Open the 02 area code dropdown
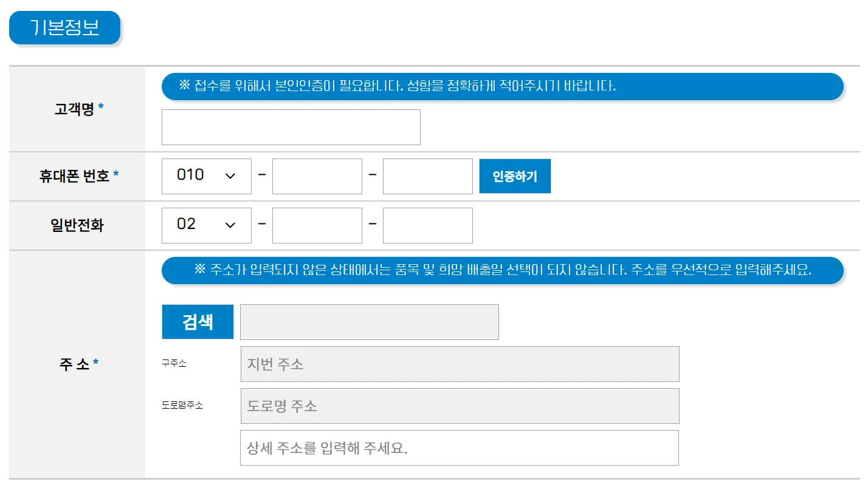868x487 pixels. click(x=205, y=225)
